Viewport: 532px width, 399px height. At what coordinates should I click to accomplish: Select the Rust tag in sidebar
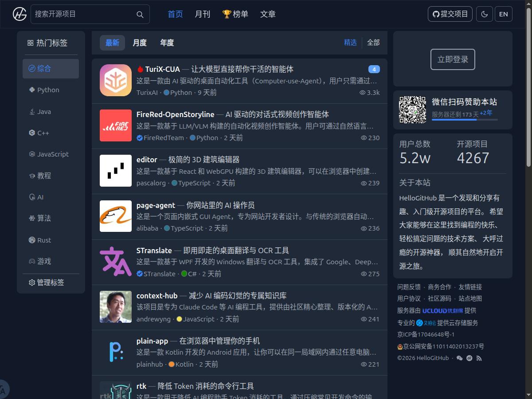tap(44, 240)
